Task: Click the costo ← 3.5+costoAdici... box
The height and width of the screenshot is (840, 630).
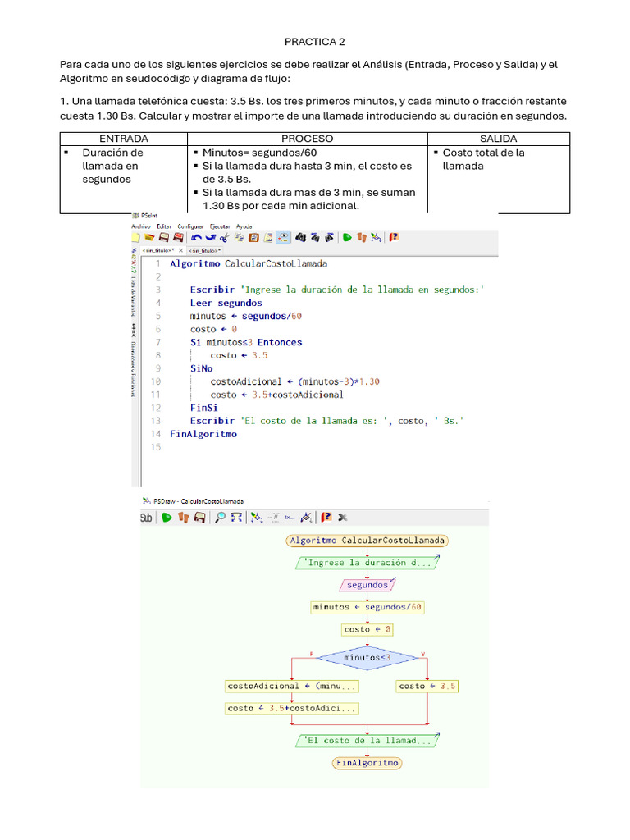Action: [x=292, y=709]
